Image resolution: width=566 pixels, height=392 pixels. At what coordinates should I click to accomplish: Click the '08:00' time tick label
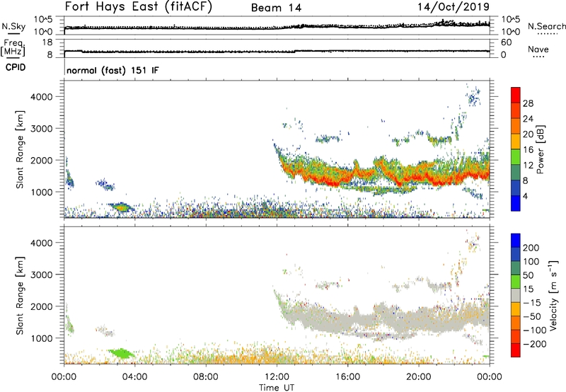click(x=206, y=377)
